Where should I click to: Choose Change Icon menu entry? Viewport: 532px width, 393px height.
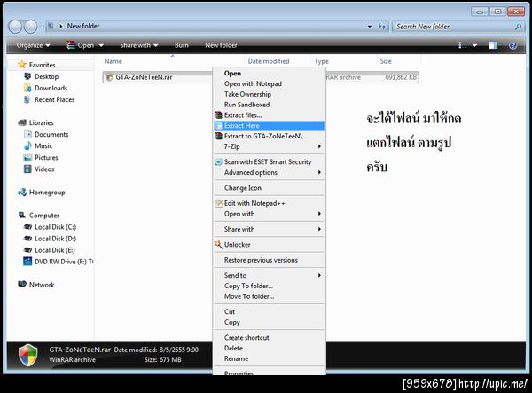[x=269, y=188]
